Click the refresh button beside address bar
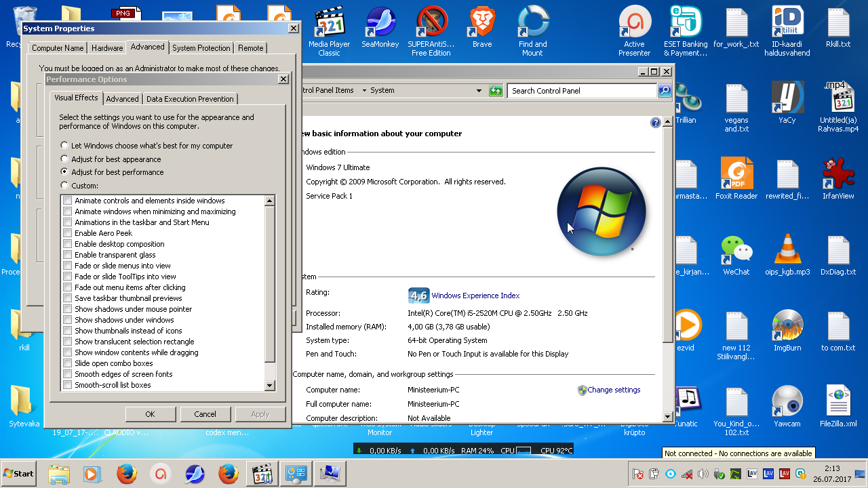The height and width of the screenshot is (488, 868). (x=496, y=91)
